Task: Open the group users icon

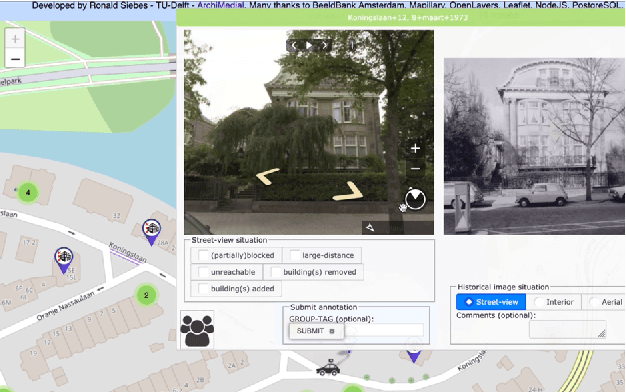Action: pos(197,330)
